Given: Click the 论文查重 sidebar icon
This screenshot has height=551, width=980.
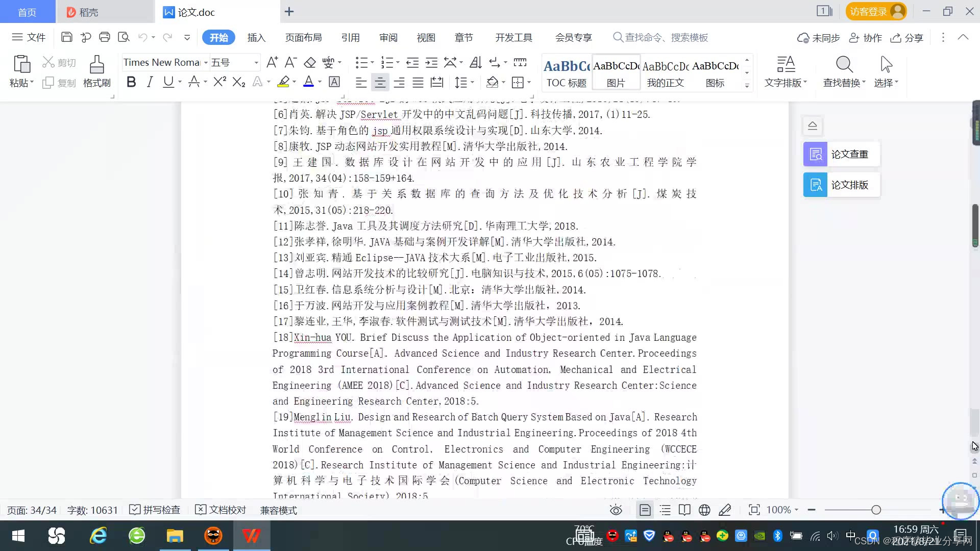Looking at the screenshot, I should tap(815, 154).
